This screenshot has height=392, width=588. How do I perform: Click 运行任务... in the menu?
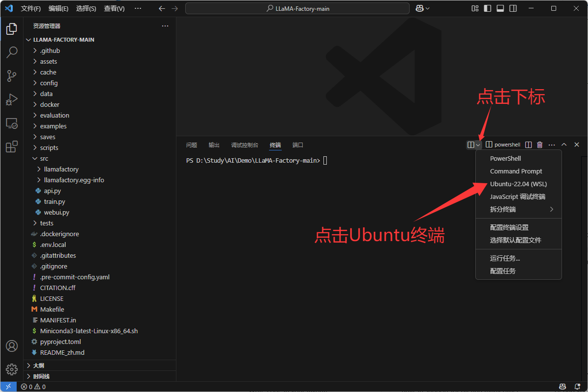(x=518, y=259)
